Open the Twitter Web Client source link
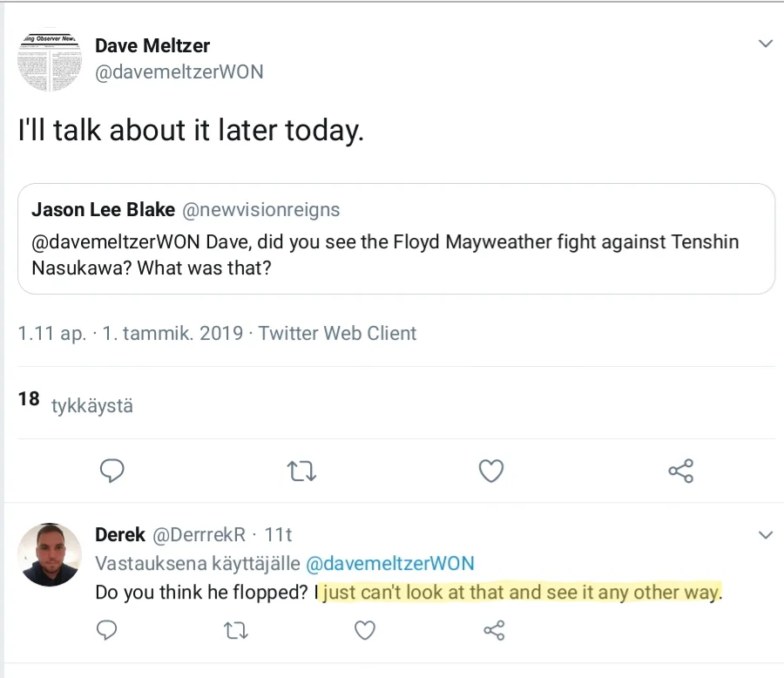 point(338,333)
